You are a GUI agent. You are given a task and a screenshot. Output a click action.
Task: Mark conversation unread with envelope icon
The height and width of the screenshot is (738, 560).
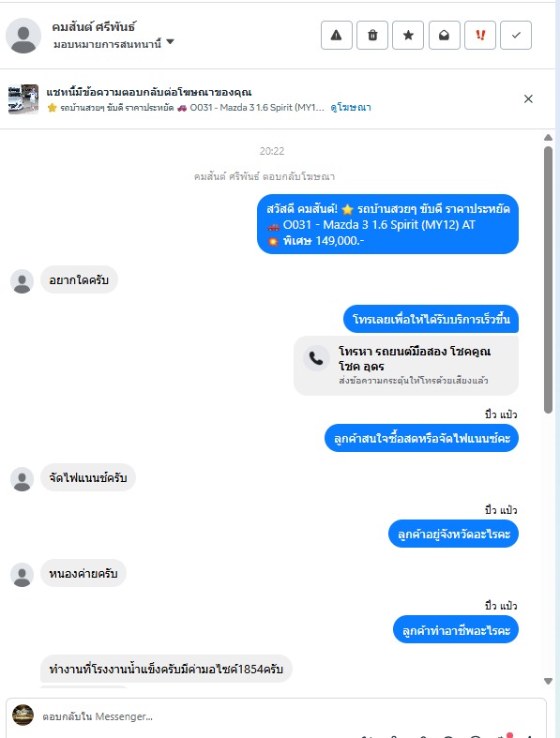coord(444,36)
